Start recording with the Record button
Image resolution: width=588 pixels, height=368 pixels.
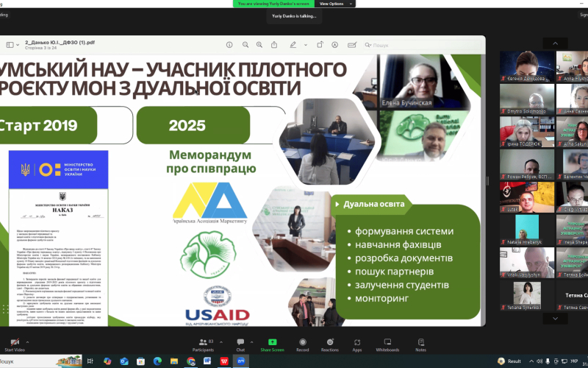coord(302,344)
